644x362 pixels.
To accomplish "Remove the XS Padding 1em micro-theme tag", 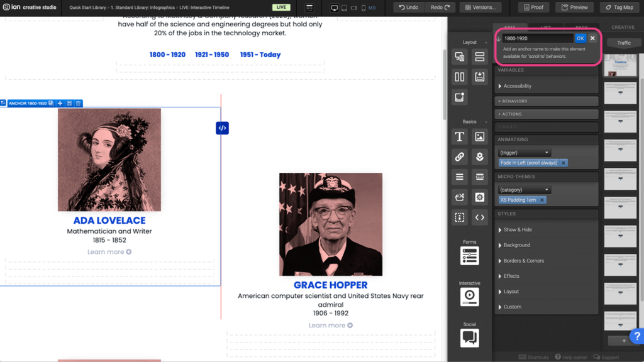I will (x=542, y=200).
